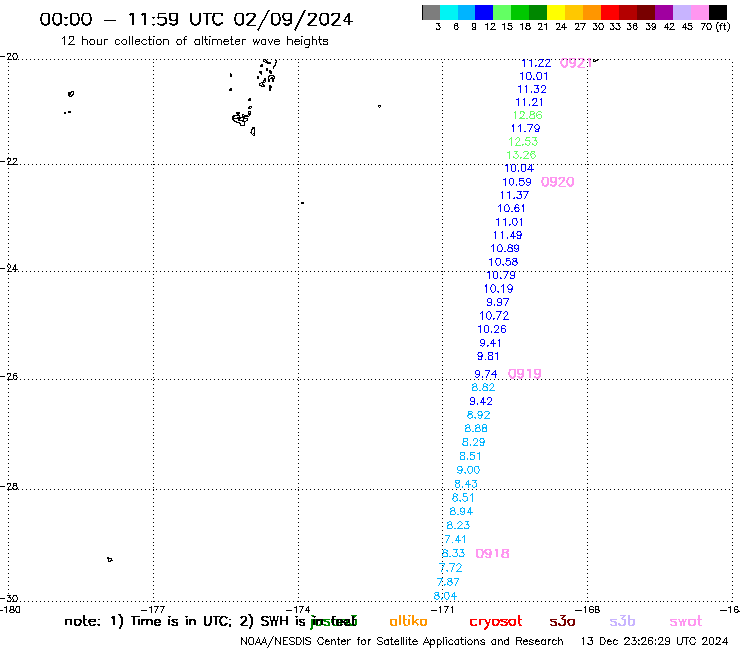Click the value 10.04 near latitude -22

(x=519, y=169)
